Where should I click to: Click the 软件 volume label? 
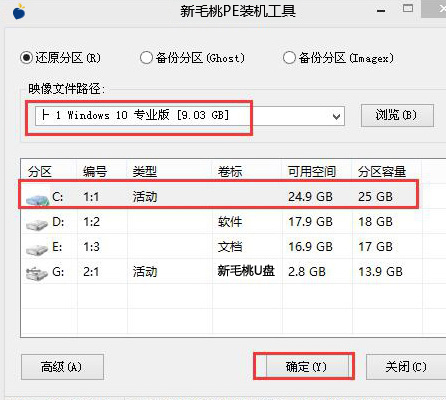(230, 222)
